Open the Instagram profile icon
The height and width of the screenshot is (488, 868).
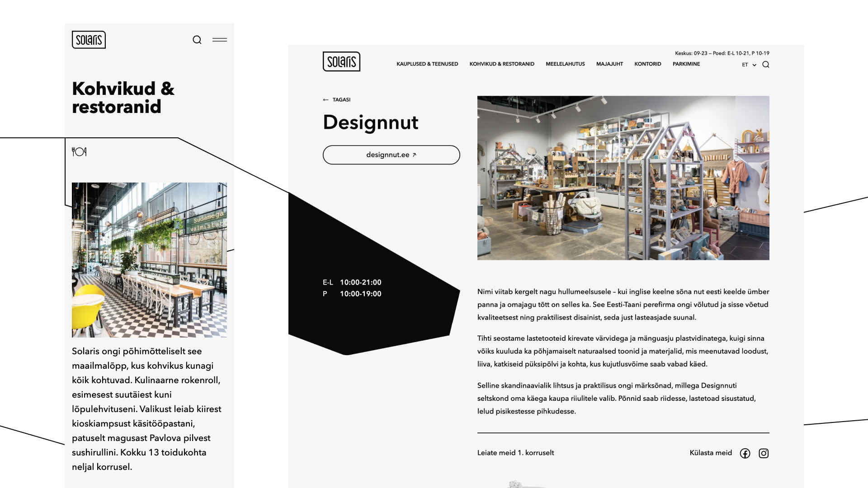pos(764,453)
